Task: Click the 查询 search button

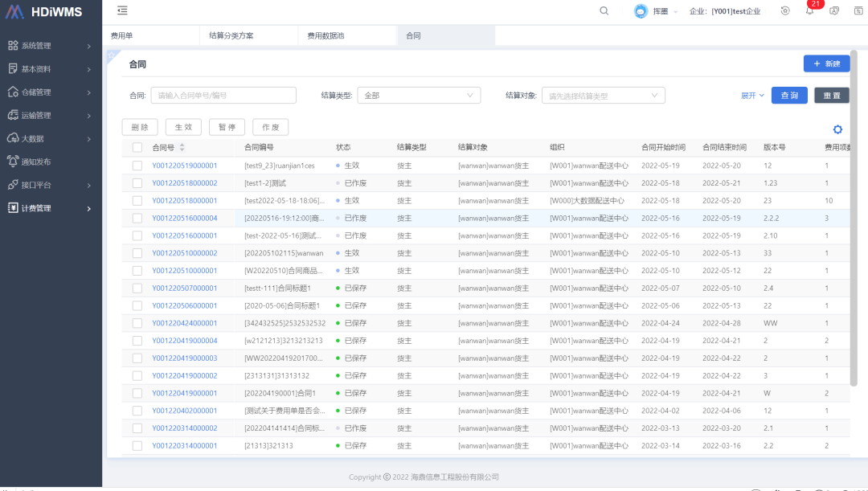Action: pyautogui.click(x=789, y=95)
